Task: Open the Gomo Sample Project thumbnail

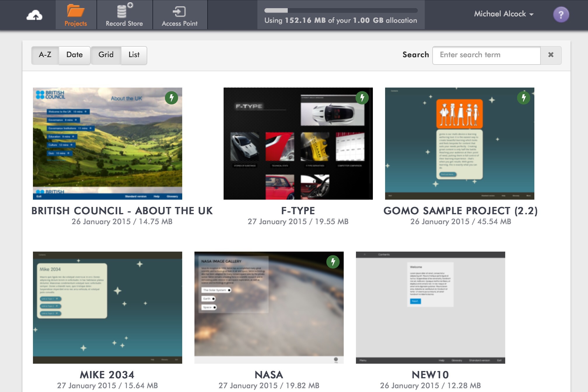Action: click(460, 144)
